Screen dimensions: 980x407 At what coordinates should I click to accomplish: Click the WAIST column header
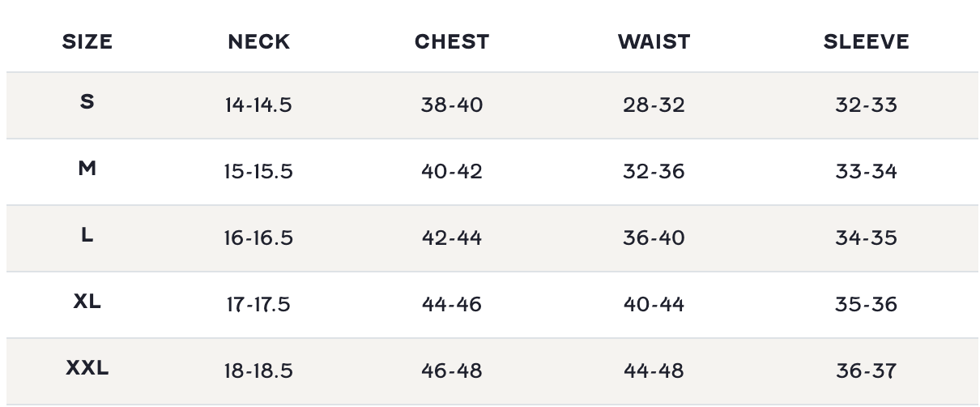point(654,42)
